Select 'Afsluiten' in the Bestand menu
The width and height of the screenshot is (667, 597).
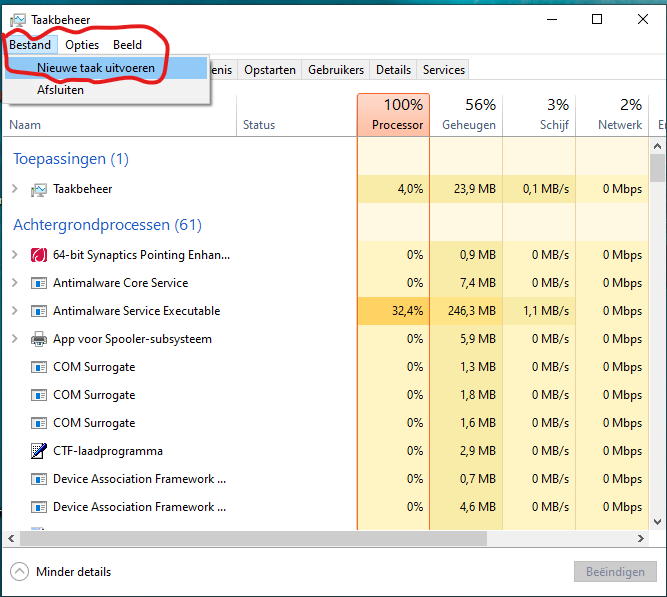60,90
